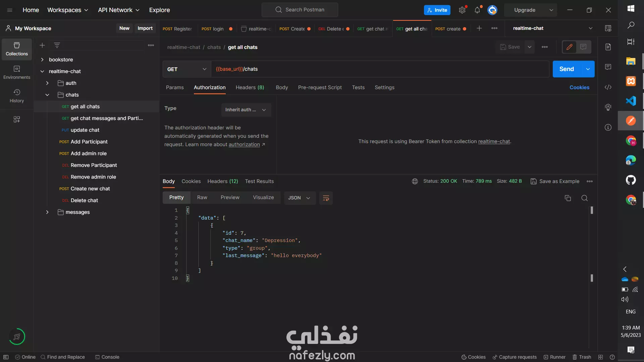Open Visual Studio Code from taskbar

pos(631,101)
